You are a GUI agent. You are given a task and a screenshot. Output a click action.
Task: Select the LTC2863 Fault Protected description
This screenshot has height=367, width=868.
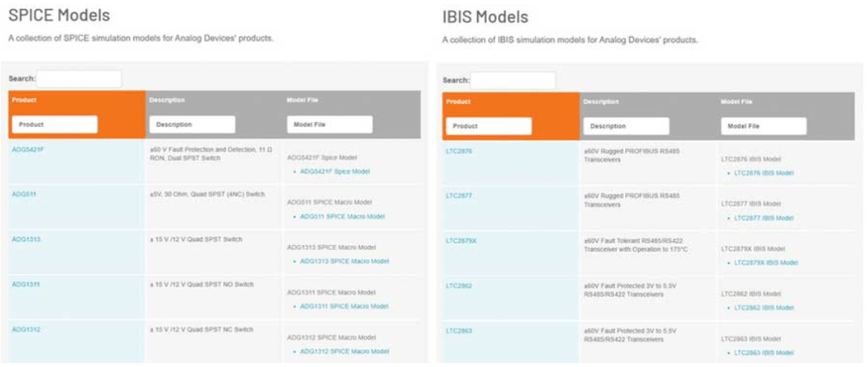point(630,335)
